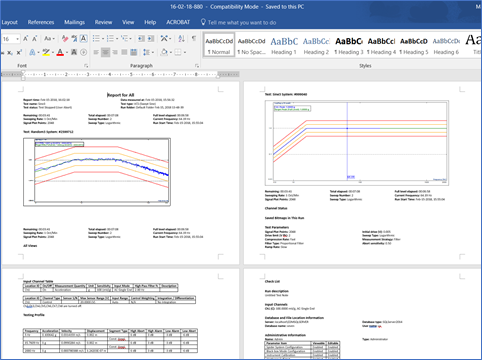Click the Borders grid icon
The image size is (482, 360).
pos(178,52)
